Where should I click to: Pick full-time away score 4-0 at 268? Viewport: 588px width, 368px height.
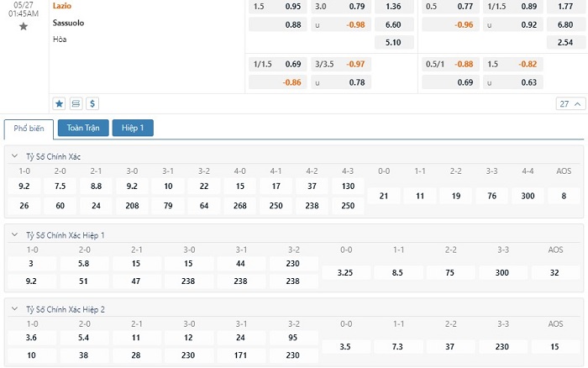point(240,206)
